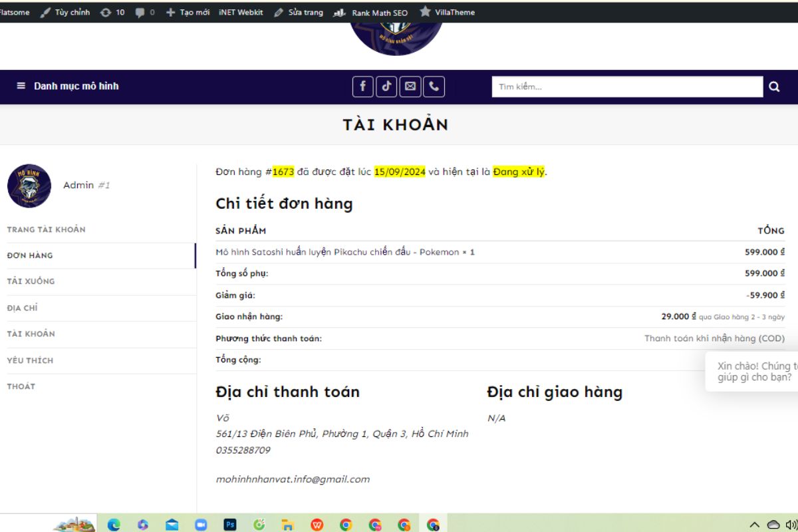Click the TÀI KHOẢN page title
The height and width of the screenshot is (532, 798).
396,124
